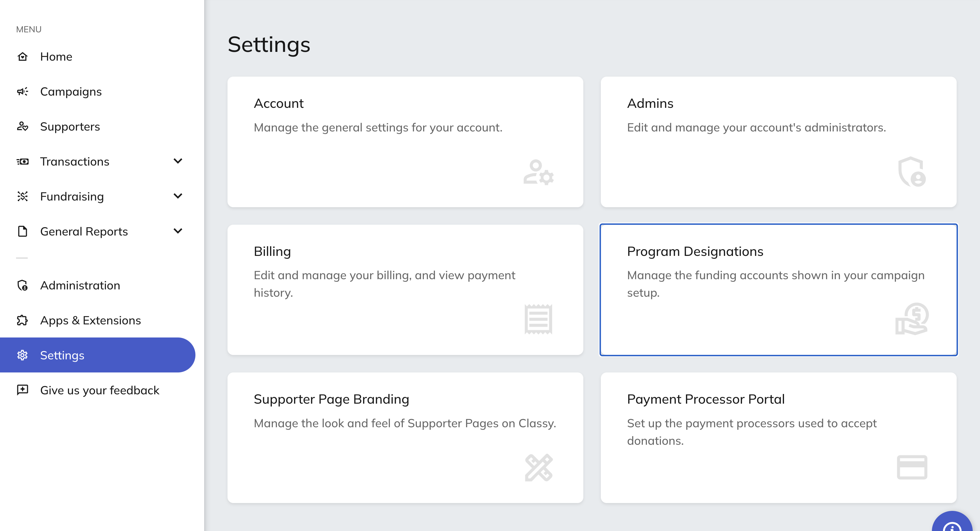Viewport: 980px width, 531px height.
Task: Open Supporters from the sidebar
Action: point(70,127)
